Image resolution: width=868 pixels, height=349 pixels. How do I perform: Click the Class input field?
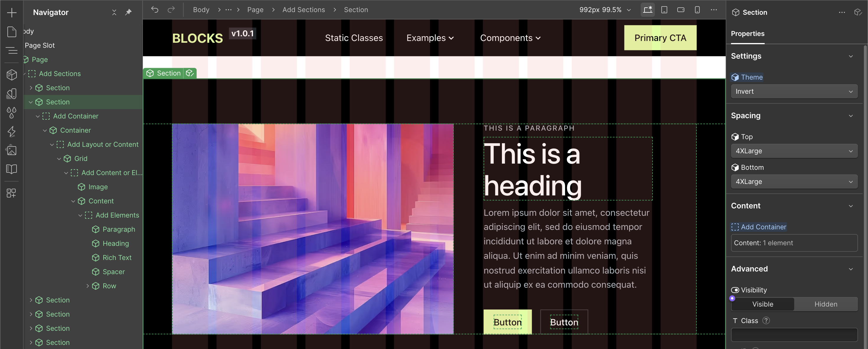click(794, 335)
